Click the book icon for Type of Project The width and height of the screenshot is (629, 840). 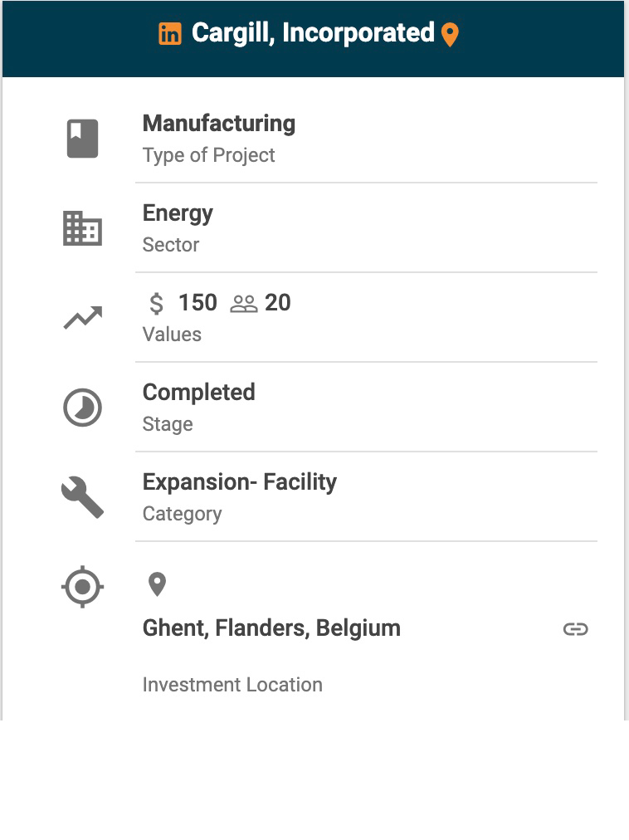pos(82,139)
